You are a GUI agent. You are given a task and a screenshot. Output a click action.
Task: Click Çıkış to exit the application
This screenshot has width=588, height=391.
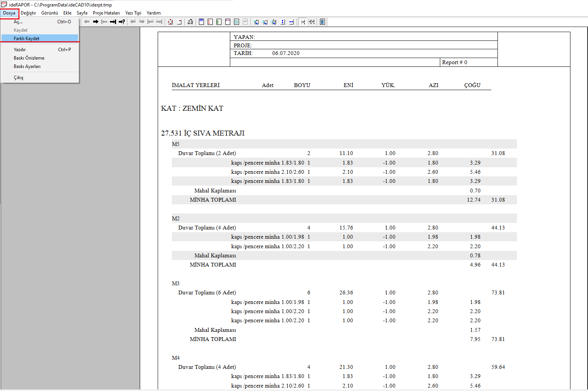click(19, 78)
